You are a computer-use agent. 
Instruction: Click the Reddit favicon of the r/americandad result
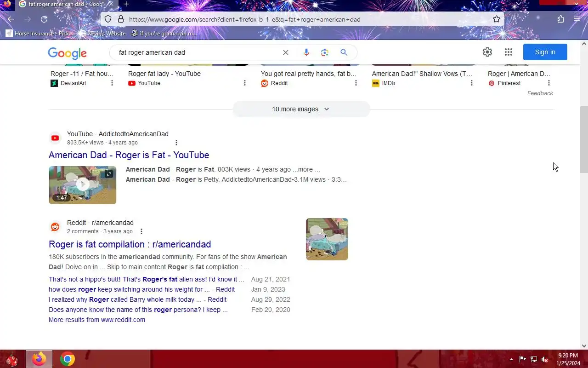click(x=55, y=227)
